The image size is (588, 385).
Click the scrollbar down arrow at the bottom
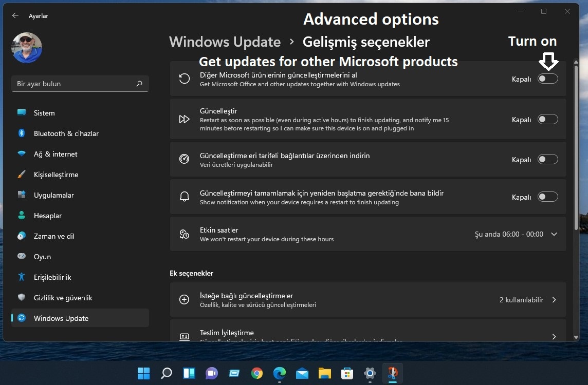(x=576, y=337)
